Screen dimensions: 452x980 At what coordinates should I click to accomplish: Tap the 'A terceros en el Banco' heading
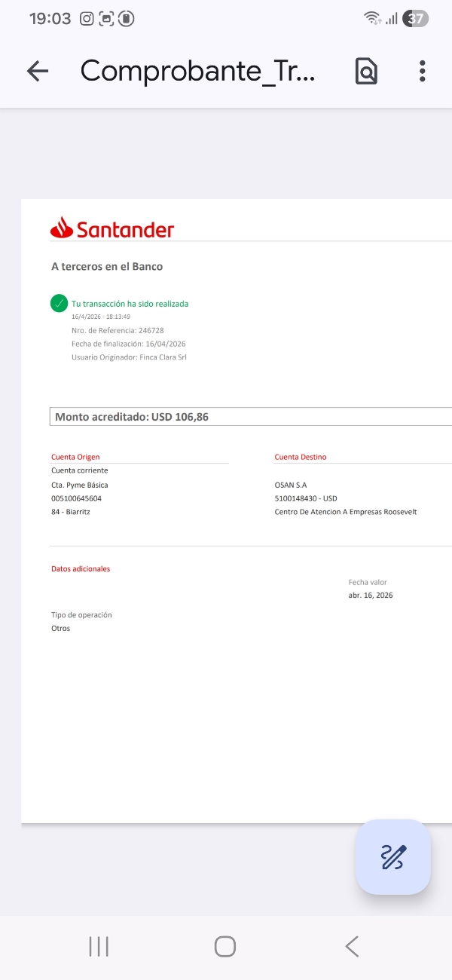pyautogui.click(x=107, y=266)
